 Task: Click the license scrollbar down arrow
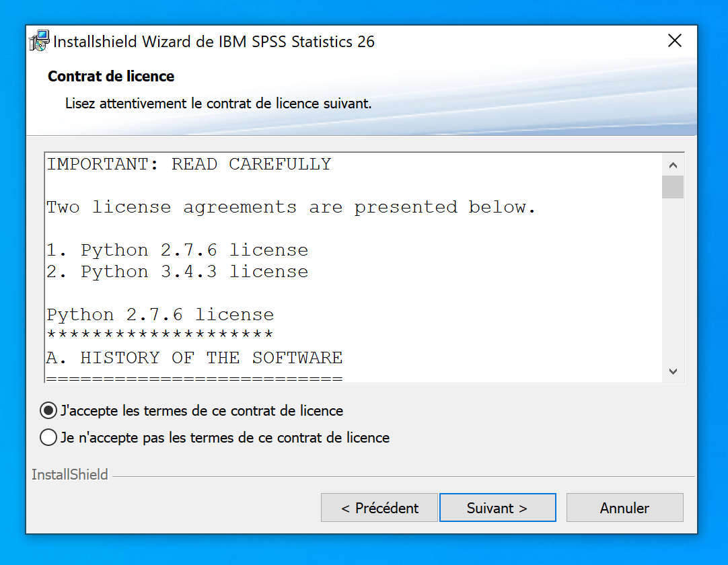click(673, 371)
